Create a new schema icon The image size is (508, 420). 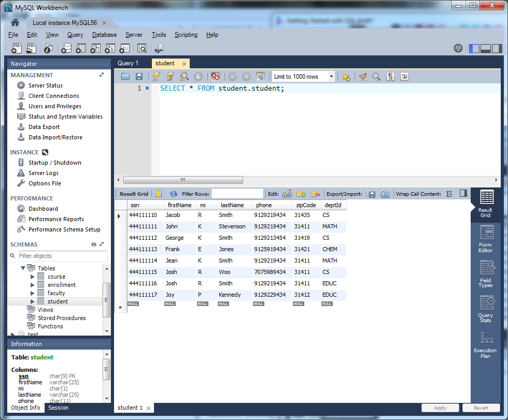[66, 48]
